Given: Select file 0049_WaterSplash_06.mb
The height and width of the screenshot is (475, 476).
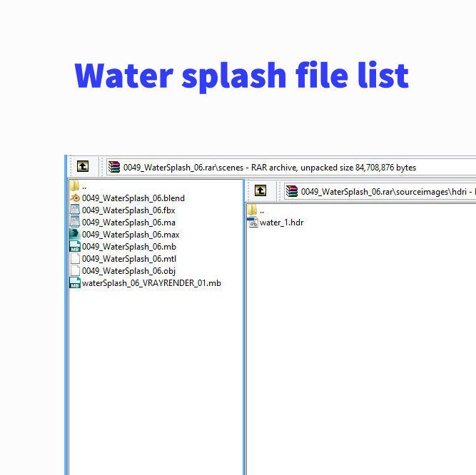Looking at the screenshot, I should 129,247.
